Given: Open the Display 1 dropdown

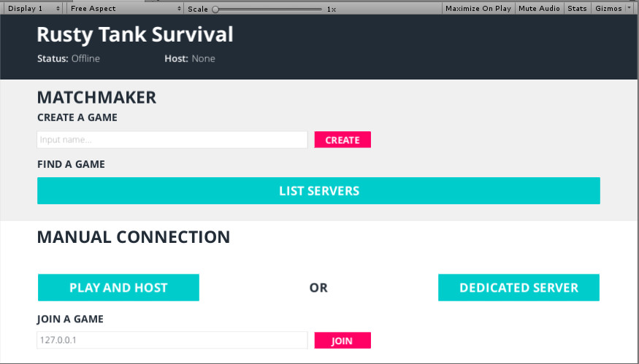Looking at the screenshot, I should (34, 9).
